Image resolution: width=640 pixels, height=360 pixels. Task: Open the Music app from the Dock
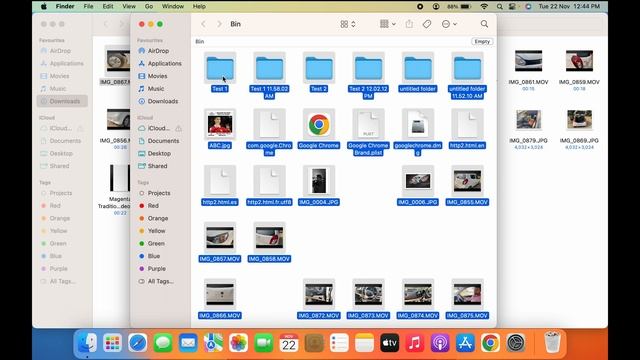(415, 343)
